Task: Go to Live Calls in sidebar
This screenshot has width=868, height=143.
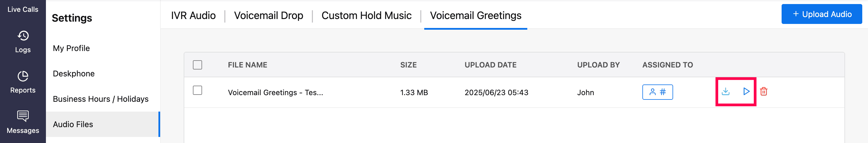Action: click(23, 10)
